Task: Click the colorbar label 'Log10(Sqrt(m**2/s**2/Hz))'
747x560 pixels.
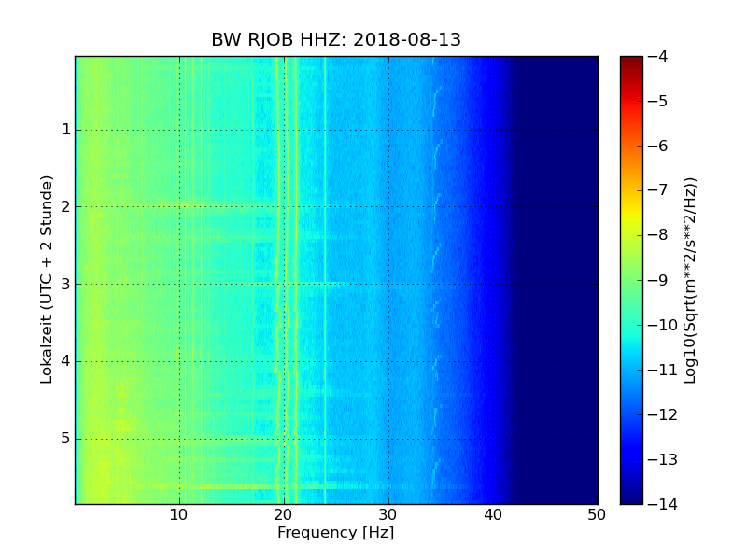Action: (690, 281)
